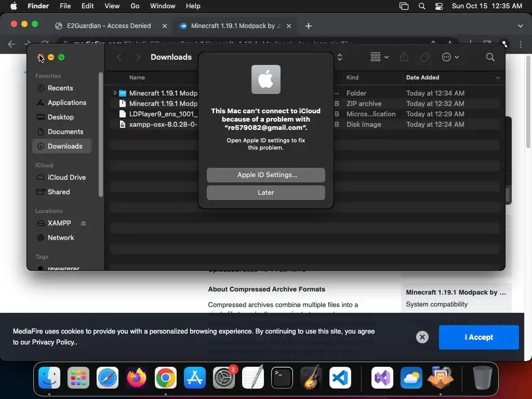Switch to E2Guardian Access Denied tab
The width and height of the screenshot is (532, 399).
point(109,26)
